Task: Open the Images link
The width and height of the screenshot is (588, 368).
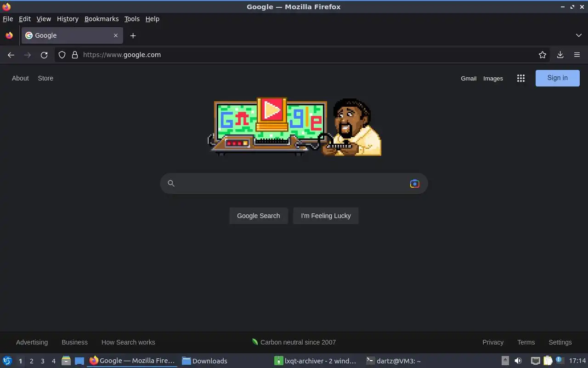Action: 493,79
